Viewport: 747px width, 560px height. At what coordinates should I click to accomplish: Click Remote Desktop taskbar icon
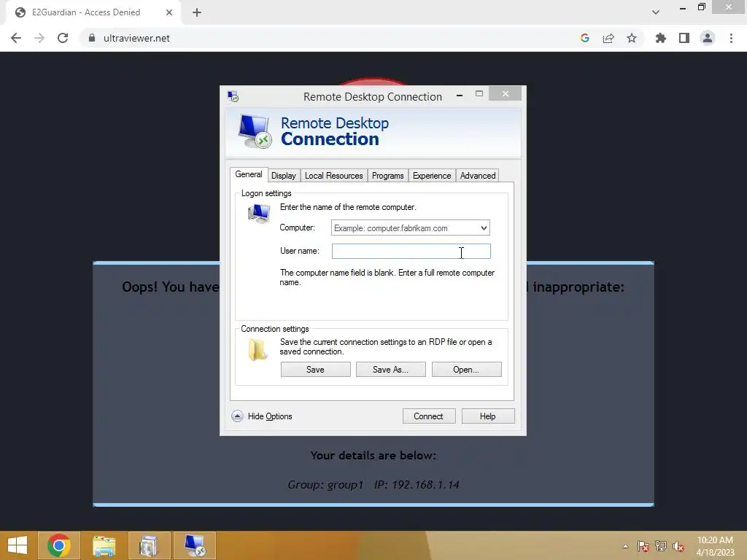[x=194, y=545]
